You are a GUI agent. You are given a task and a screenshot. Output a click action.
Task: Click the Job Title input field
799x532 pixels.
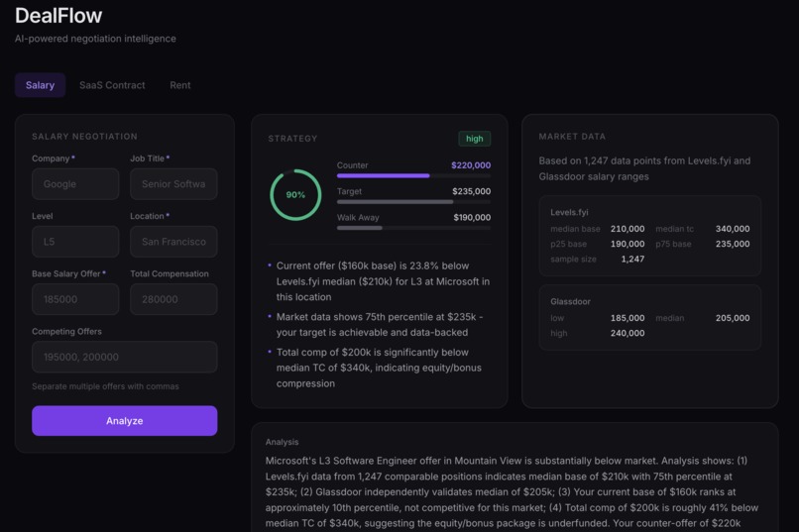pyautogui.click(x=173, y=184)
